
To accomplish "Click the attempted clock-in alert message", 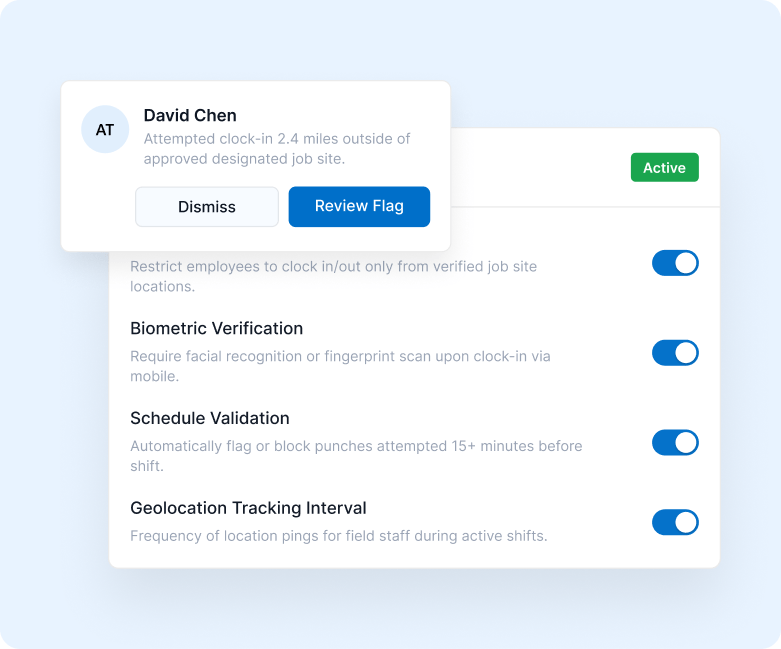I will click(x=277, y=148).
